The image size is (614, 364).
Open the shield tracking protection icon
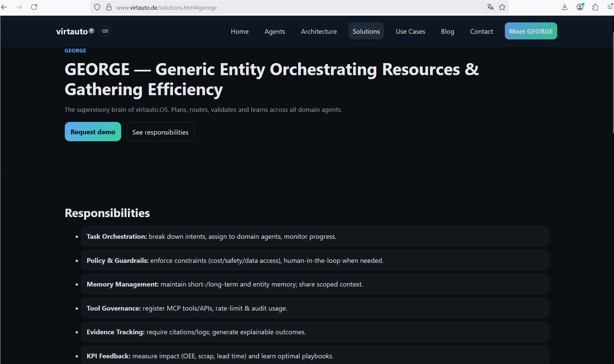97,7
